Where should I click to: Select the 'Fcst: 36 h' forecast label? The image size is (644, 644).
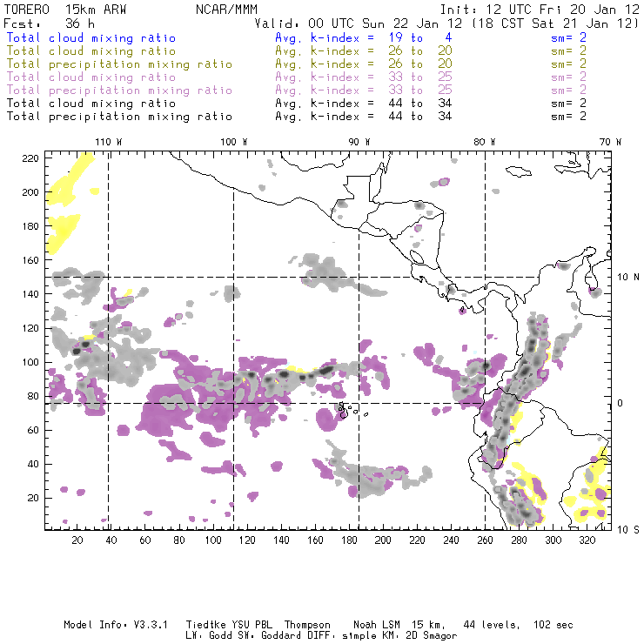tap(50, 23)
